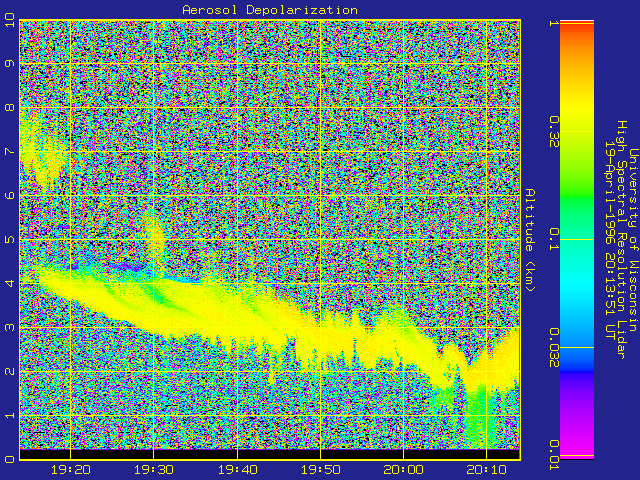
Task: Click the altitude label 1 on left axis
Action: (x=9, y=415)
